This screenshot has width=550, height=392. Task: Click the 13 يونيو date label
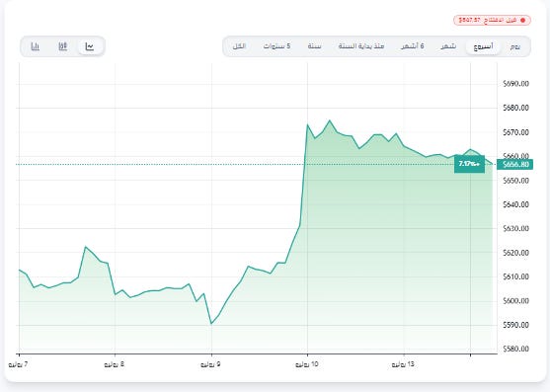(403, 364)
